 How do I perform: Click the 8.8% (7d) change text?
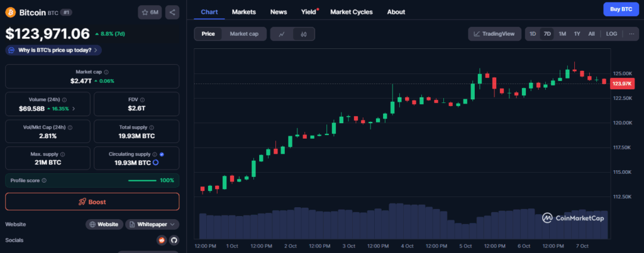point(113,33)
